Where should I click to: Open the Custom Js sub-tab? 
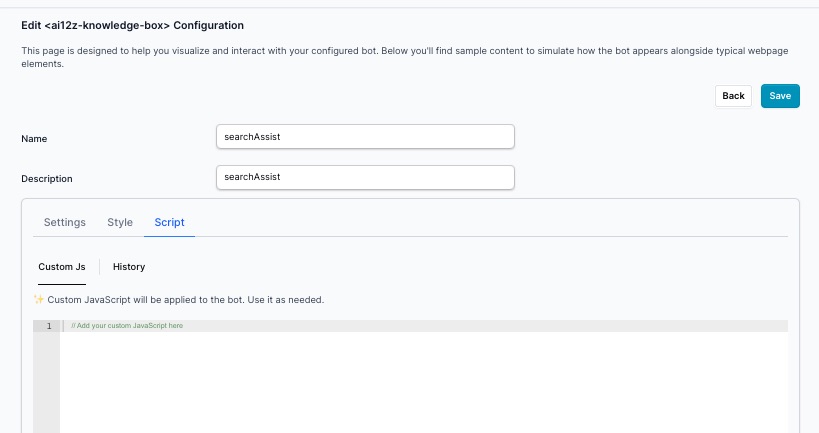click(x=61, y=267)
